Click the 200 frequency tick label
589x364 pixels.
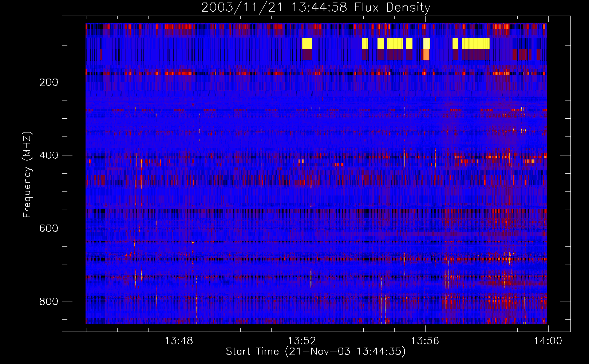49,82
